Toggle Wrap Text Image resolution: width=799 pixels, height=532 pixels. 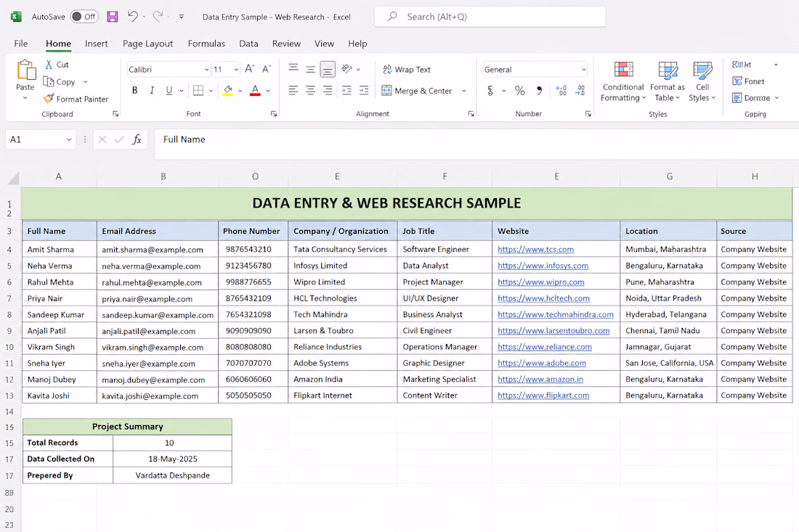coord(407,69)
